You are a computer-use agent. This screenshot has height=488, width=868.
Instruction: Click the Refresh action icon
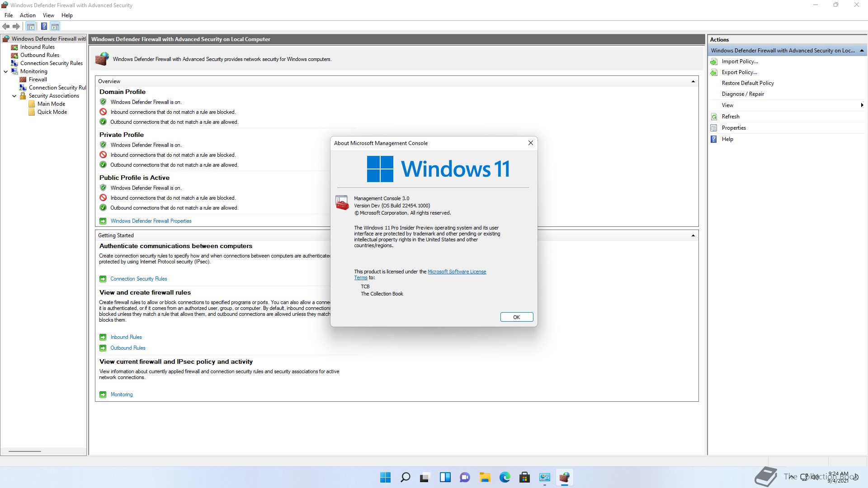(714, 117)
